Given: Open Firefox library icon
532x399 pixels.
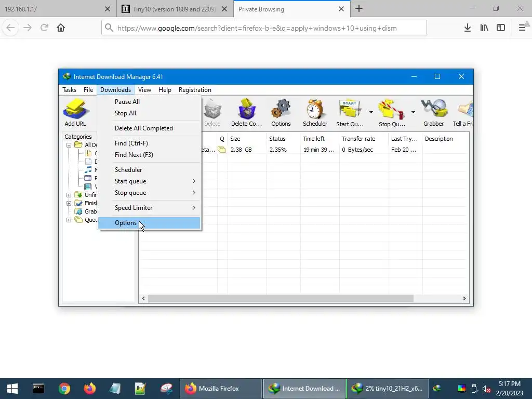Looking at the screenshot, I should click(x=484, y=28).
